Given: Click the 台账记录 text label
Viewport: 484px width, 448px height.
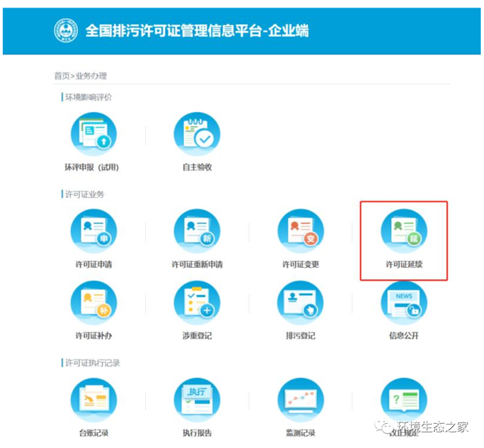Looking at the screenshot, I should point(94,433).
